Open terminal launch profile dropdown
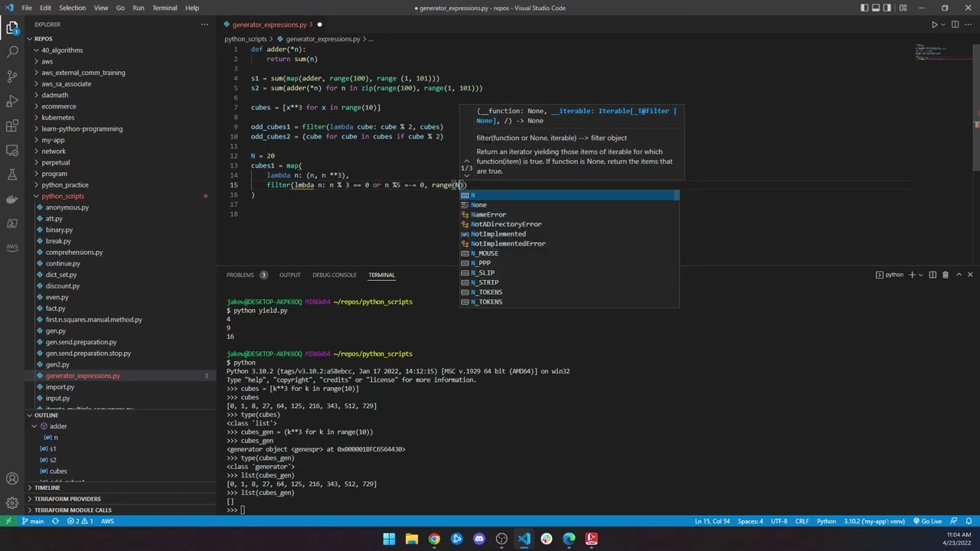 [921, 275]
